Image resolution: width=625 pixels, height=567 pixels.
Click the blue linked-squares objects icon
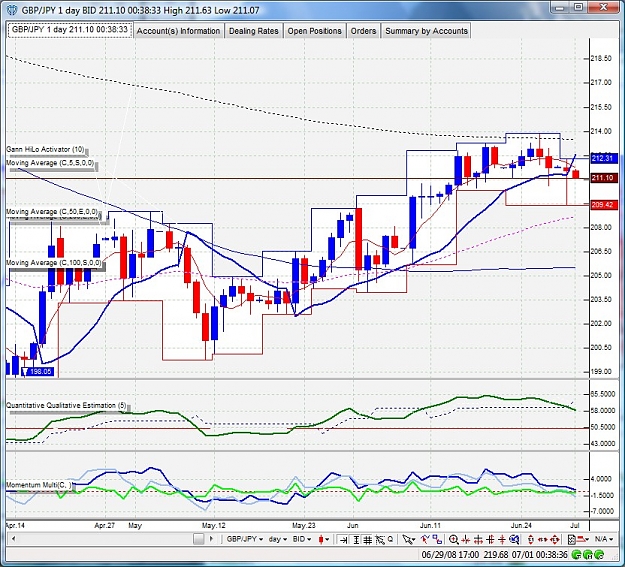[x=437, y=539]
